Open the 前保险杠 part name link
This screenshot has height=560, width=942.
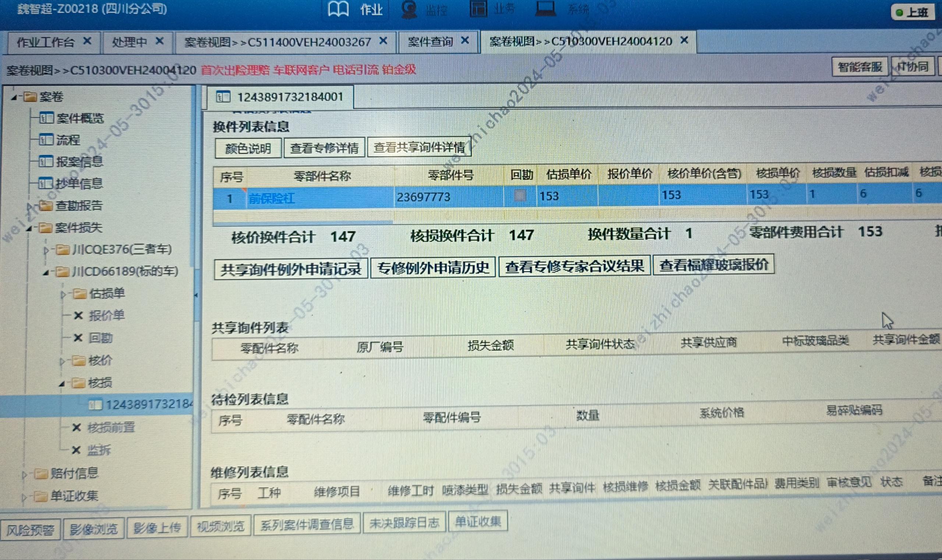pyautogui.click(x=272, y=198)
